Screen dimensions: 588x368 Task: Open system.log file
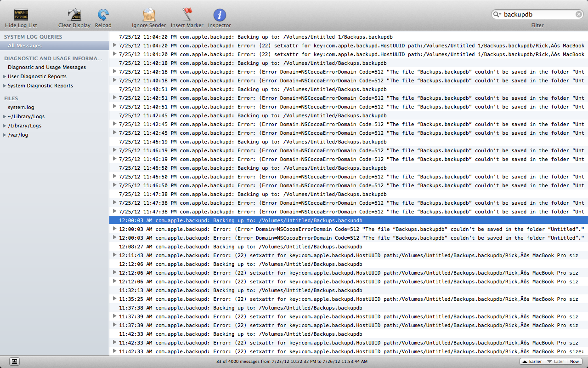click(x=21, y=107)
